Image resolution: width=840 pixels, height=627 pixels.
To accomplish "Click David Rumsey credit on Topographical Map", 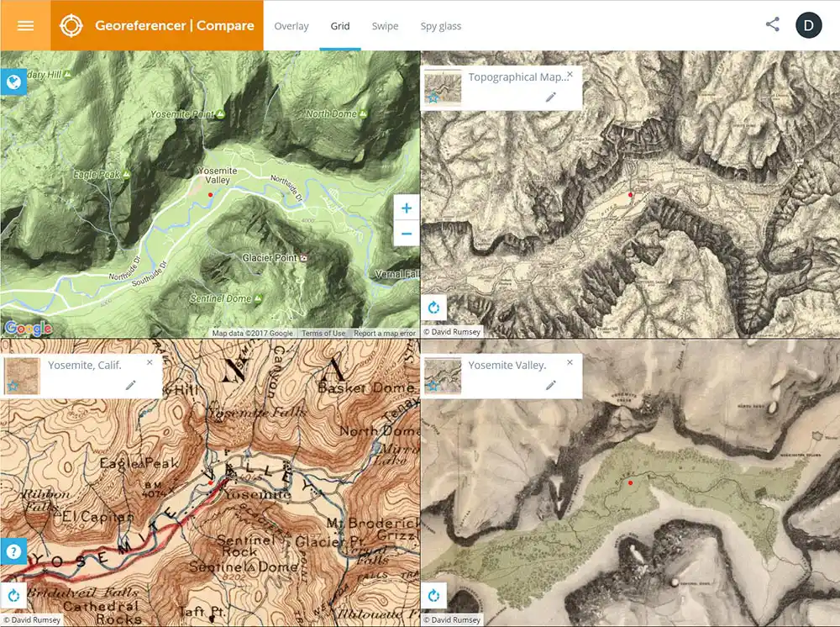I will click(452, 332).
